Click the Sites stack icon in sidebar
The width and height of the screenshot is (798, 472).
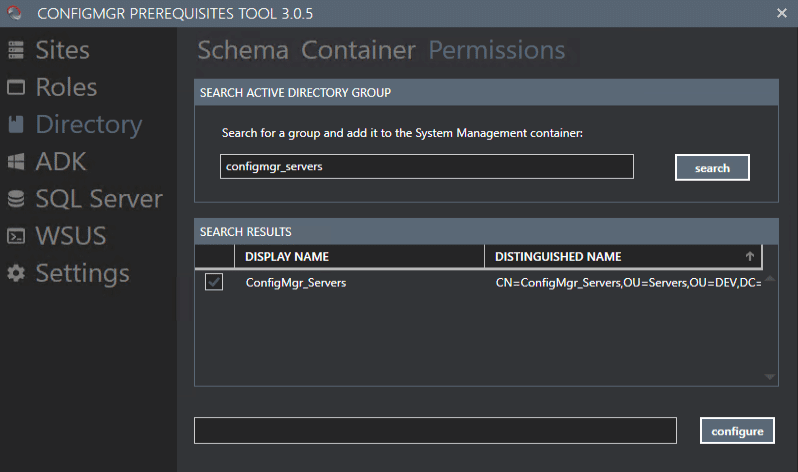point(16,50)
